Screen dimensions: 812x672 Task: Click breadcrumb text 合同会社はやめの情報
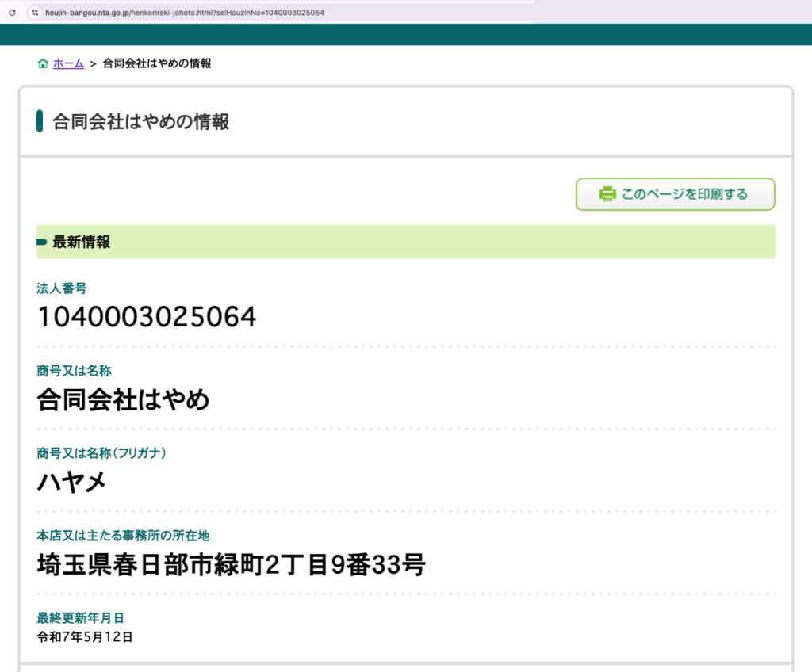[157, 63]
